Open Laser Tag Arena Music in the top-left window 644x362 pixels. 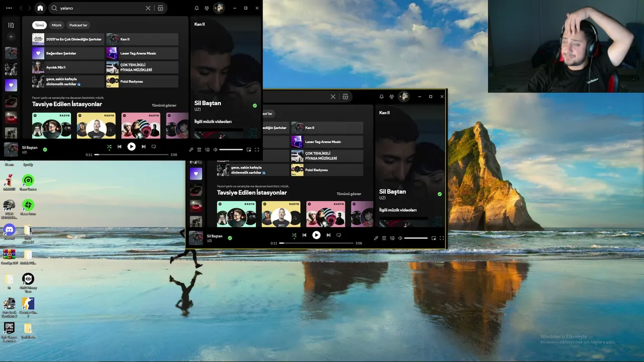[x=142, y=53]
